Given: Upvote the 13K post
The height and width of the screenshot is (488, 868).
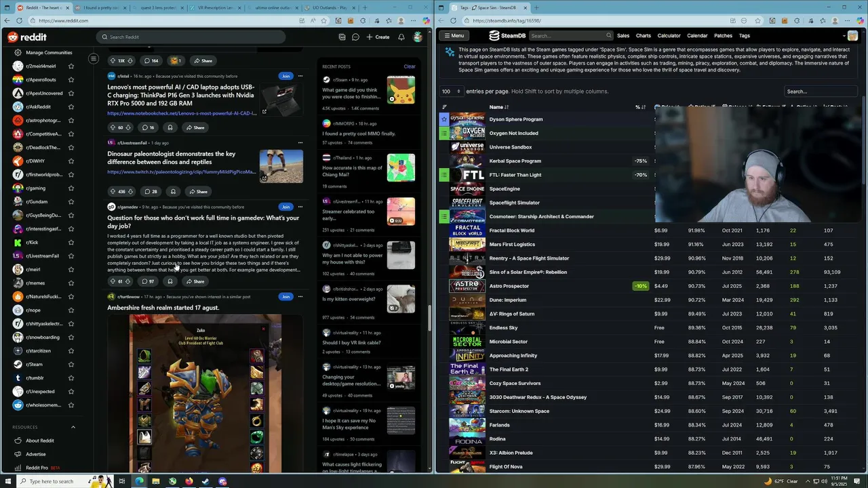Looking at the screenshot, I should [113, 60].
